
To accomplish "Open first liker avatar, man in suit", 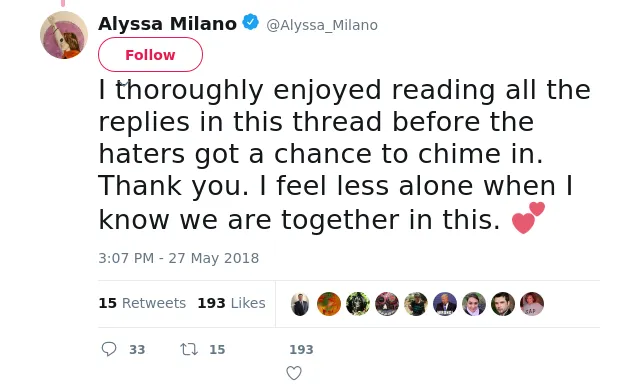I will [300, 304].
